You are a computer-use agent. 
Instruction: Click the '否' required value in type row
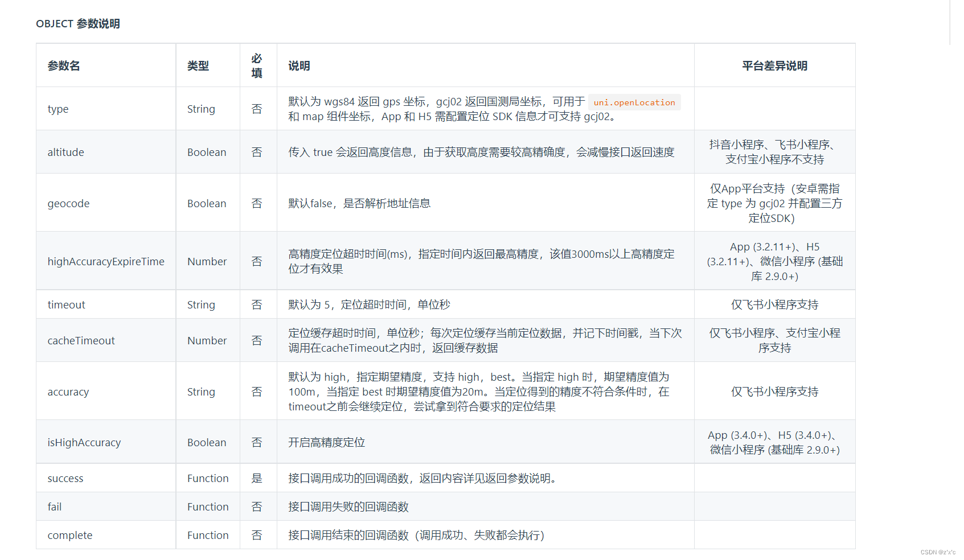[x=257, y=109]
